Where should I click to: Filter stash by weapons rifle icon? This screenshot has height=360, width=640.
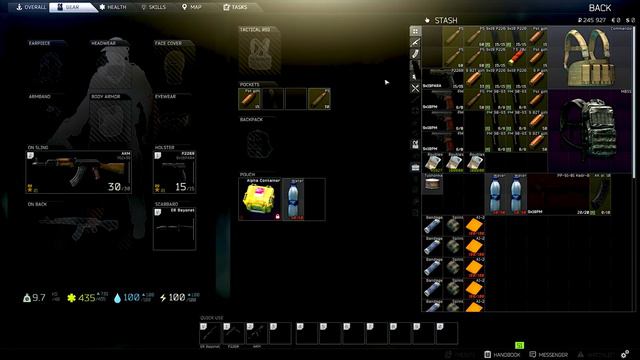click(x=415, y=42)
